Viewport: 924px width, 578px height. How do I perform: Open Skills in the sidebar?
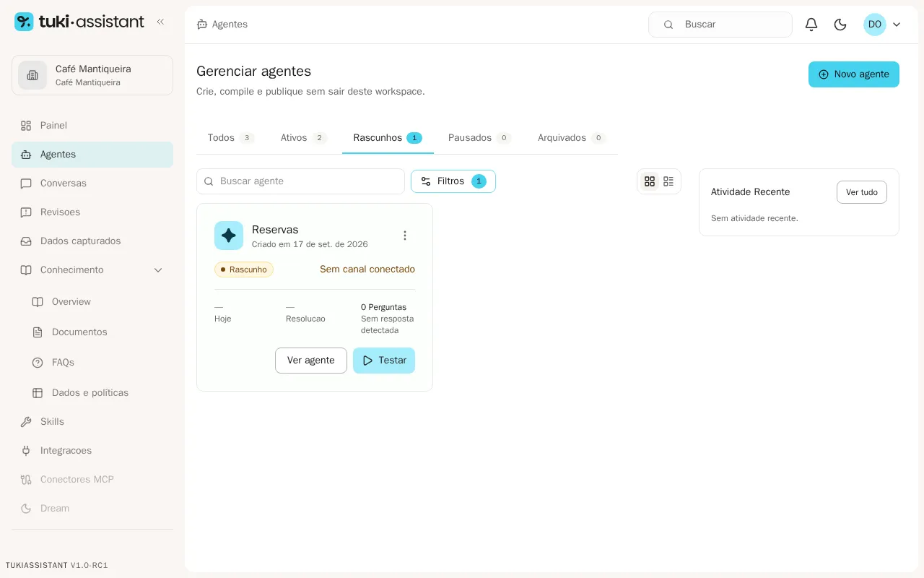(92, 422)
